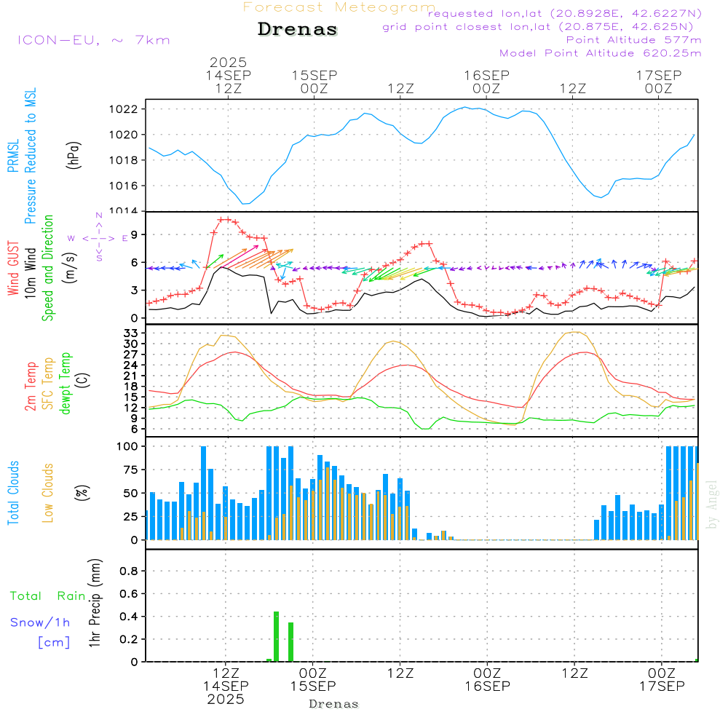Viewport: 728px width, 728px height.
Task: Click the 'Drenas' title at top
Action: [298, 29]
